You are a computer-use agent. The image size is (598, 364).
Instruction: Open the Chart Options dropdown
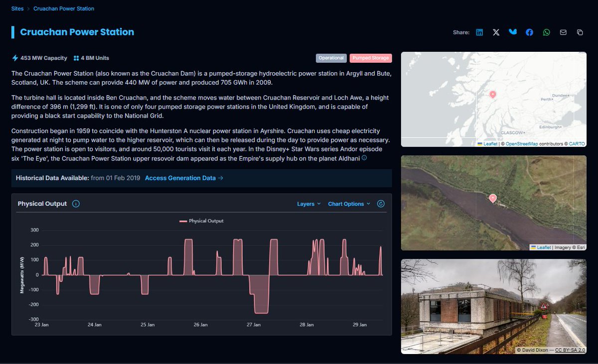(349, 204)
